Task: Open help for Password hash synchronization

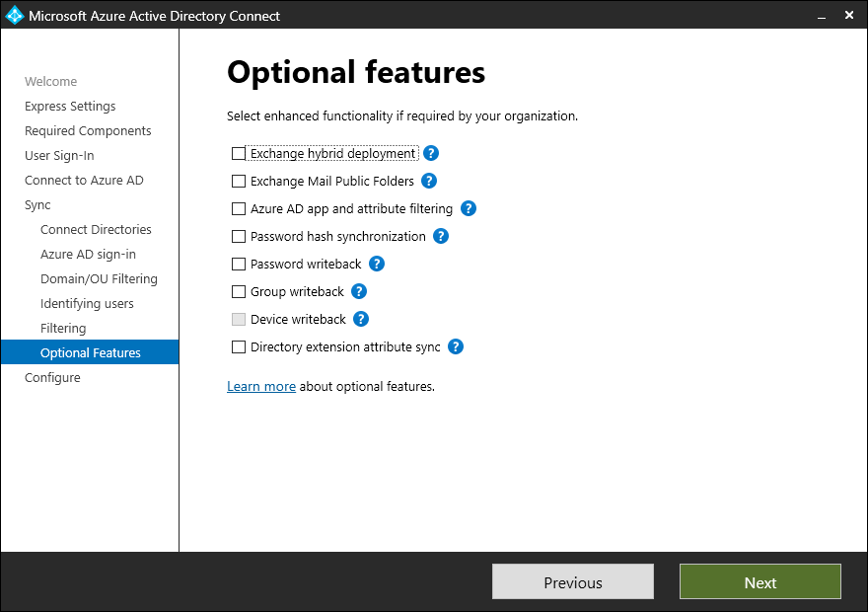Action: point(440,236)
